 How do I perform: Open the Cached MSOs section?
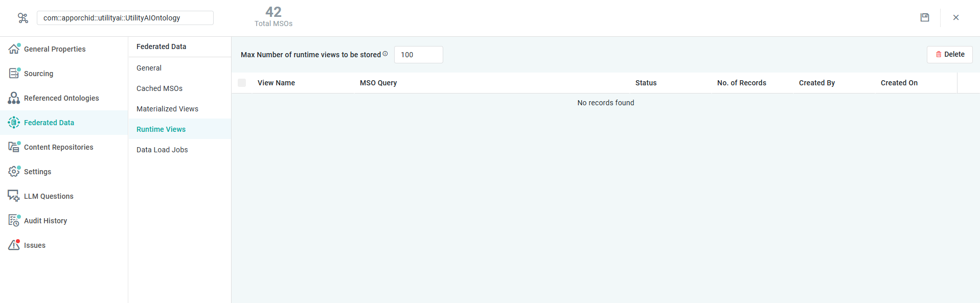pos(159,88)
